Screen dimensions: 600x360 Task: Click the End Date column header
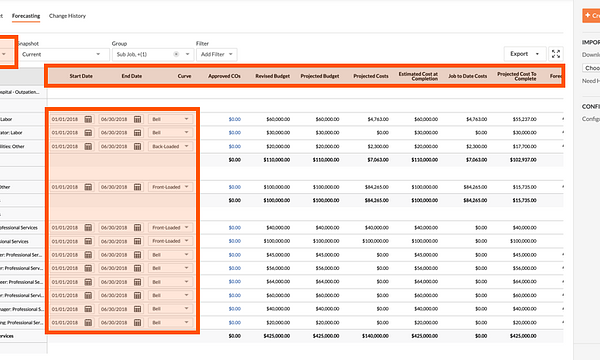tap(132, 76)
